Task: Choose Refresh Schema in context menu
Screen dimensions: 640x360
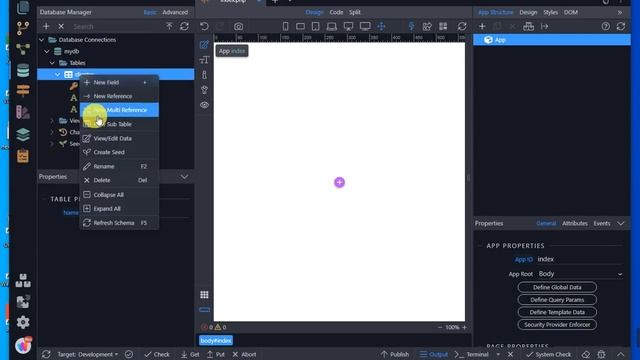Action: coord(119,223)
